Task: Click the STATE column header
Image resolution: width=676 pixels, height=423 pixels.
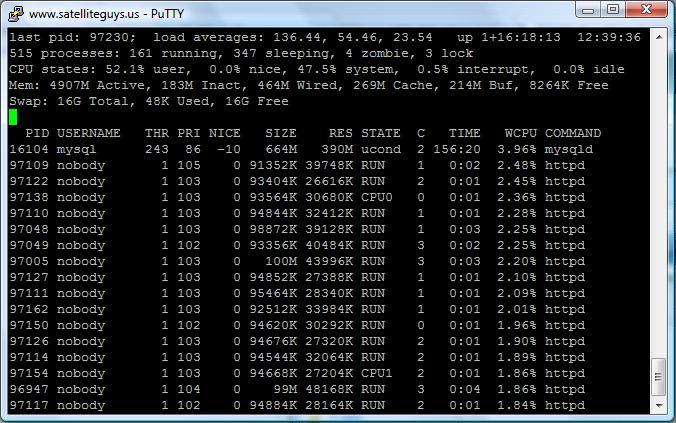Action: pyautogui.click(x=381, y=133)
